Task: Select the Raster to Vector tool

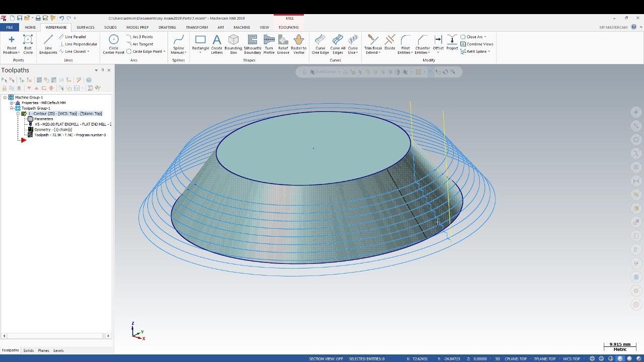Action: tap(299, 44)
